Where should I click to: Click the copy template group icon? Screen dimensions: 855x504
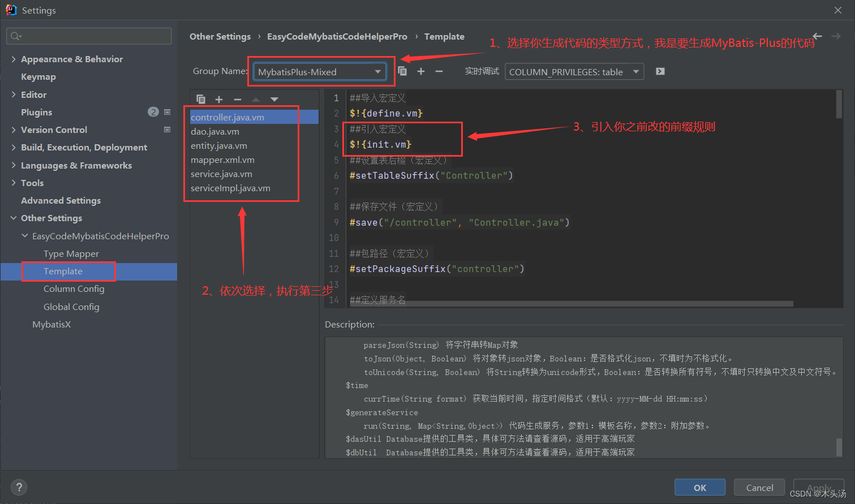402,71
